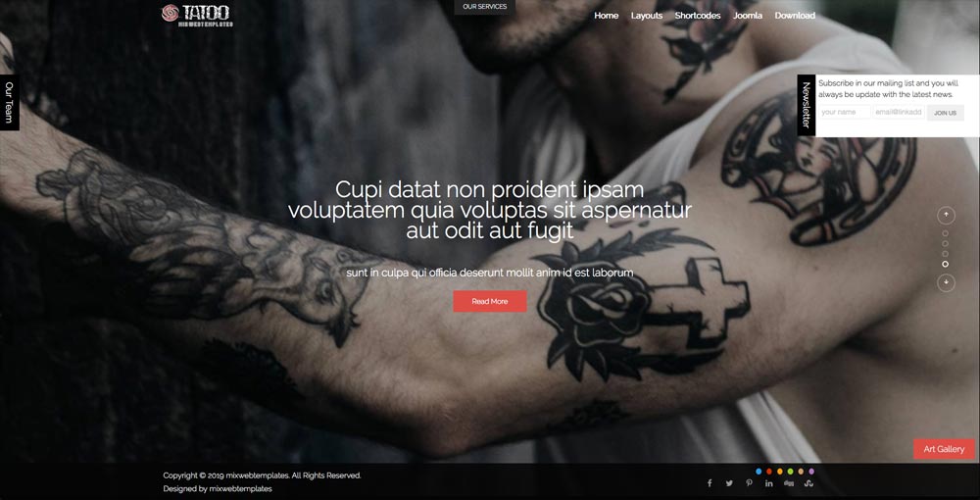Open the Layouts menu item
Screen dimensions: 980x500
tap(646, 16)
